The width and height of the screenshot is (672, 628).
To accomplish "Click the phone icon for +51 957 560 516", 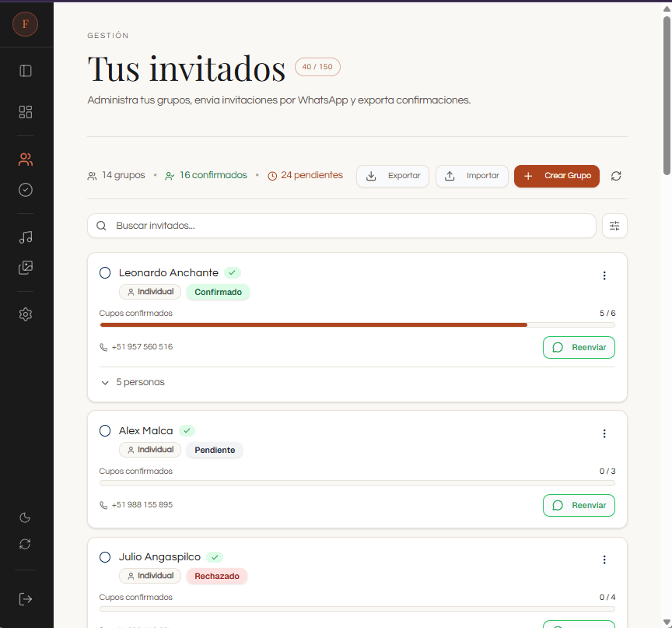I will pos(103,347).
